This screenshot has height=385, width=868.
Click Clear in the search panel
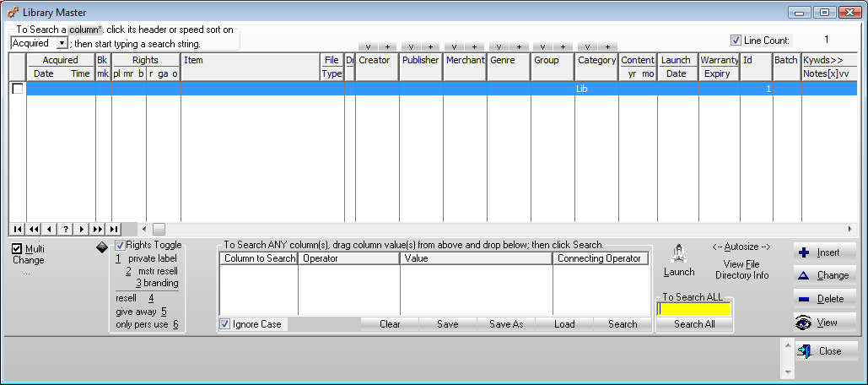[390, 324]
